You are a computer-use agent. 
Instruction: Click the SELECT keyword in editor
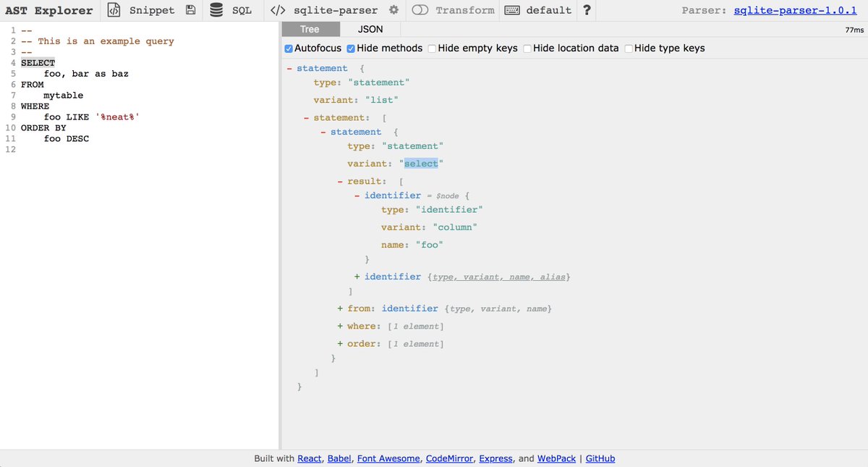(38, 63)
